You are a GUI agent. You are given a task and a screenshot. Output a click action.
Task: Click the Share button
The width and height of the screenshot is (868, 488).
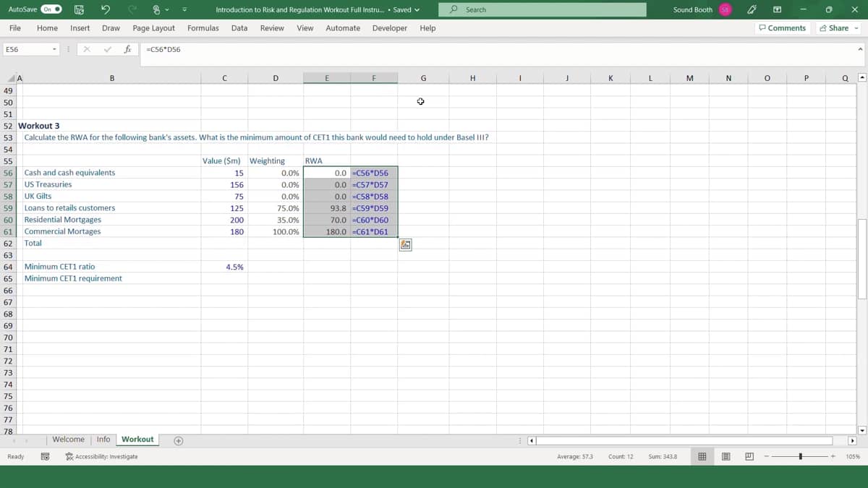point(834,28)
